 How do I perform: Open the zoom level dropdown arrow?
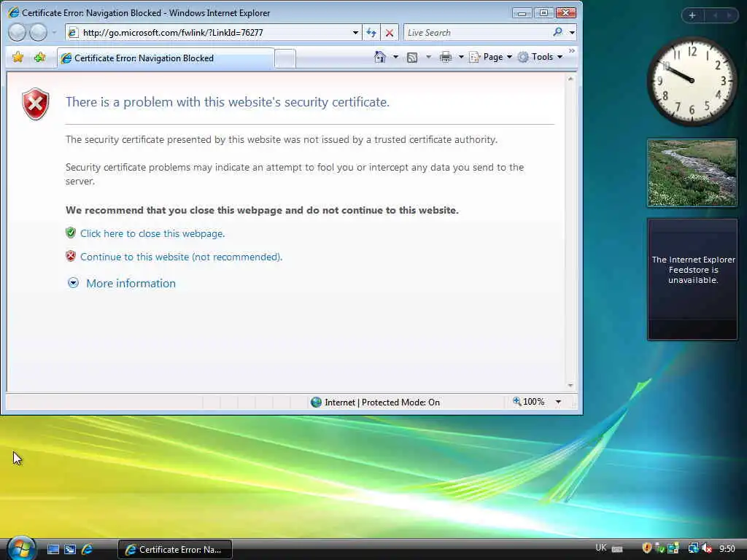[558, 402]
